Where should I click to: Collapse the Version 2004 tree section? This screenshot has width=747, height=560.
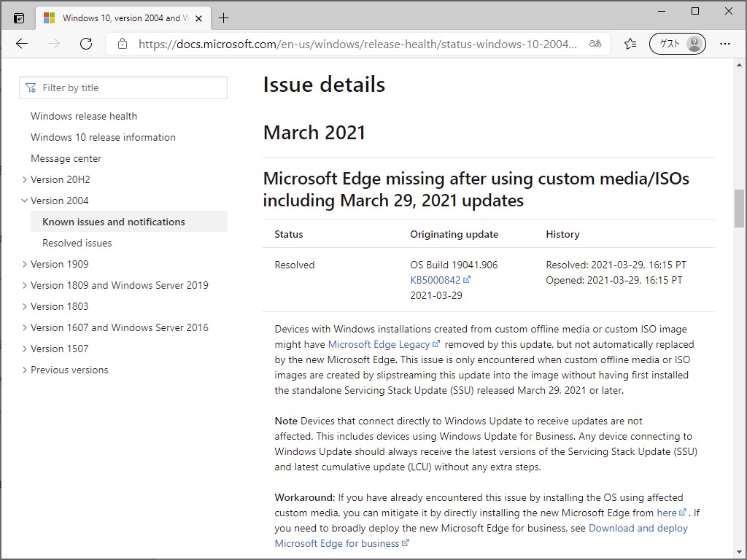(24, 201)
